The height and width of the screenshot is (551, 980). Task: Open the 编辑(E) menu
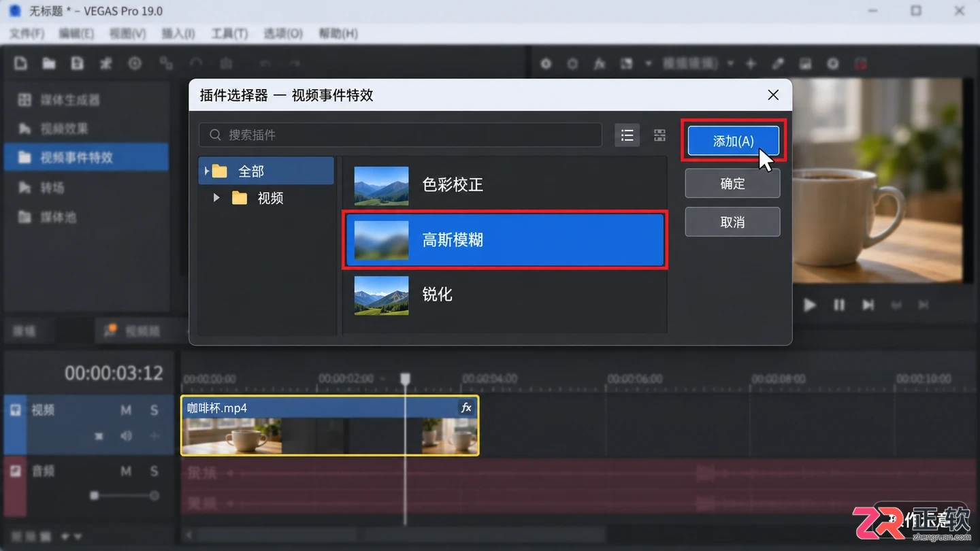point(76,33)
